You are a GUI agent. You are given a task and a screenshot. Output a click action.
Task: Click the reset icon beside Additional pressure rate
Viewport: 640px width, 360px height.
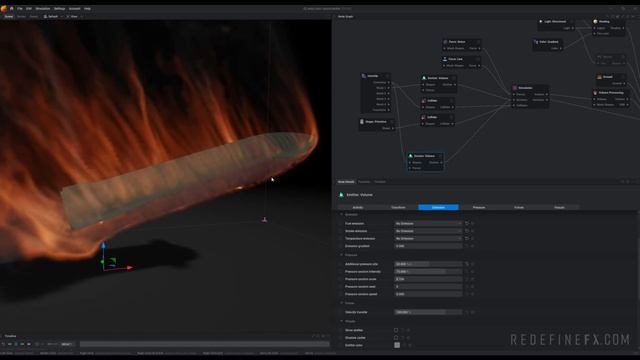coord(467,264)
